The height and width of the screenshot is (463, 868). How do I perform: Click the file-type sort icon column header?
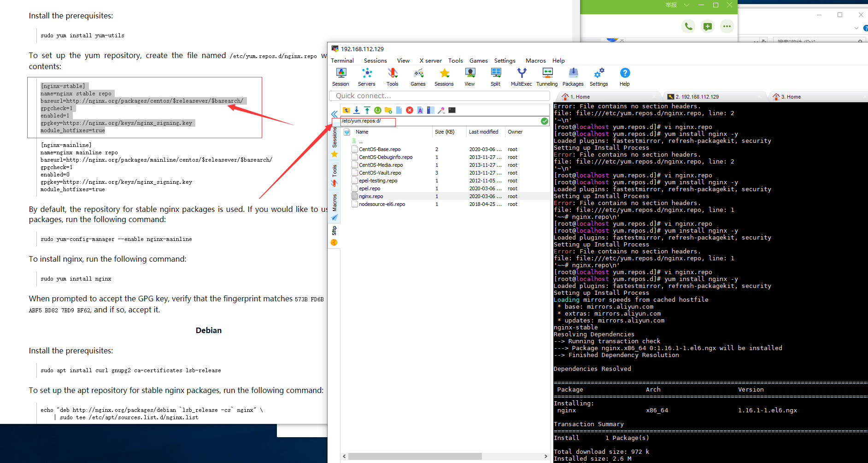[347, 132]
